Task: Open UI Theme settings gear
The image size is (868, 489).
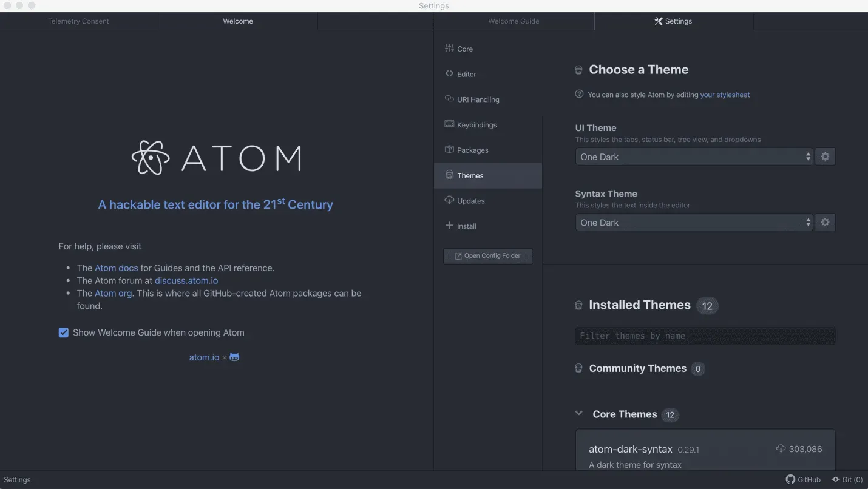Action: (825, 157)
